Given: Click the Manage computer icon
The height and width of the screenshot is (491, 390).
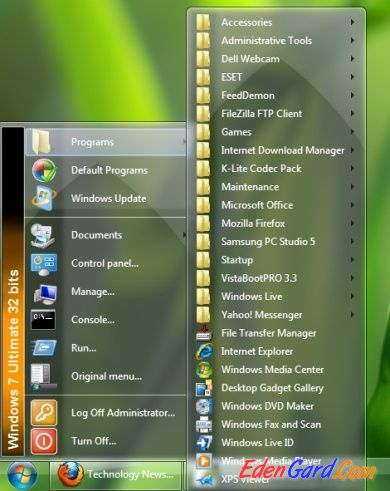Looking at the screenshot, I should click(45, 293).
